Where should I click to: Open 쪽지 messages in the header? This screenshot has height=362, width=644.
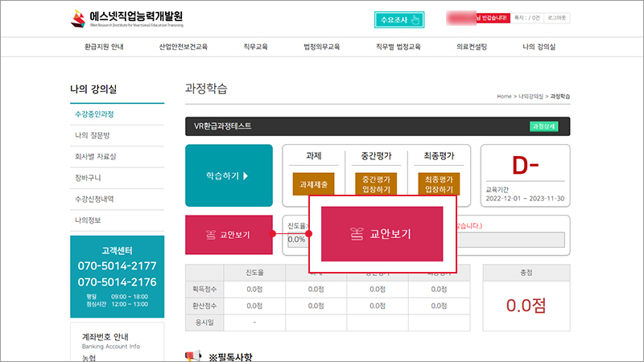(526, 18)
